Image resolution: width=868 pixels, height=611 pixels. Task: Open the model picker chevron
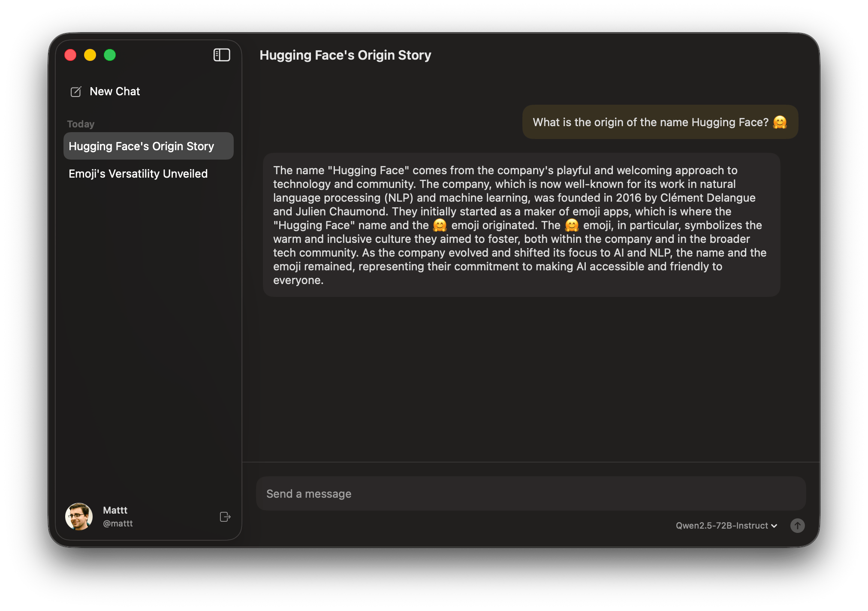coord(775,526)
